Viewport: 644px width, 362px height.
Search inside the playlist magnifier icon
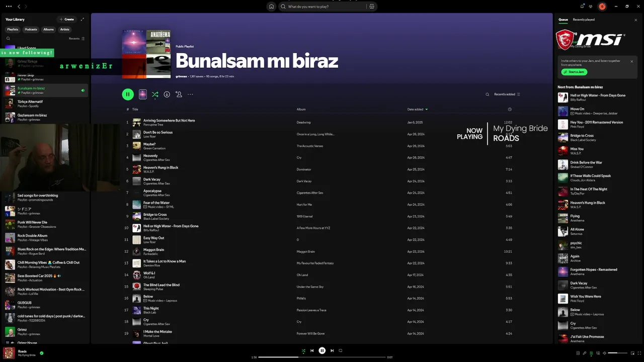click(487, 94)
